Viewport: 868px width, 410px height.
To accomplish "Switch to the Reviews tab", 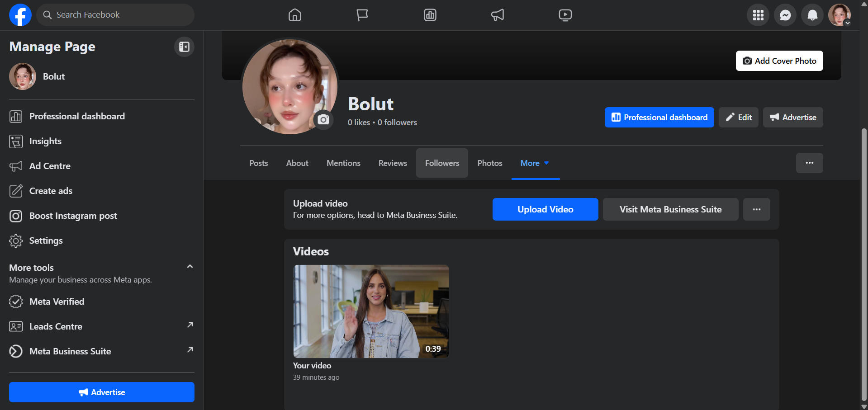I will click(393, 163).
